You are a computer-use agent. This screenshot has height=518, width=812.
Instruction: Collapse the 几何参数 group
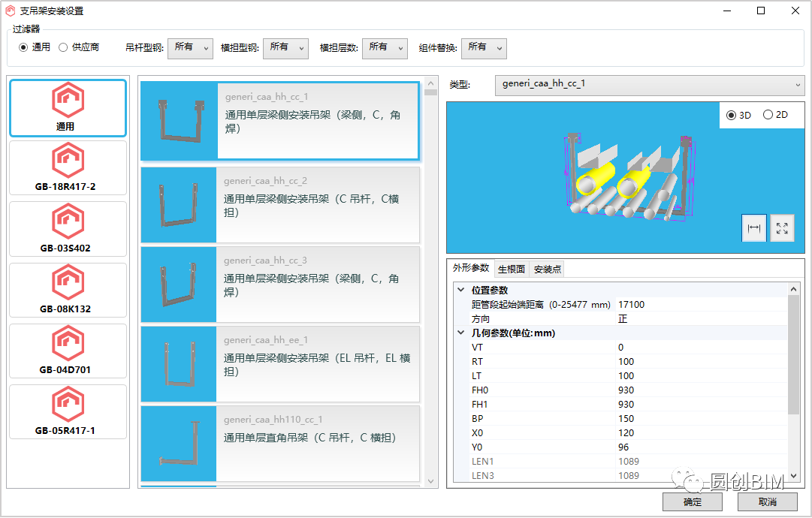point(461,333)
